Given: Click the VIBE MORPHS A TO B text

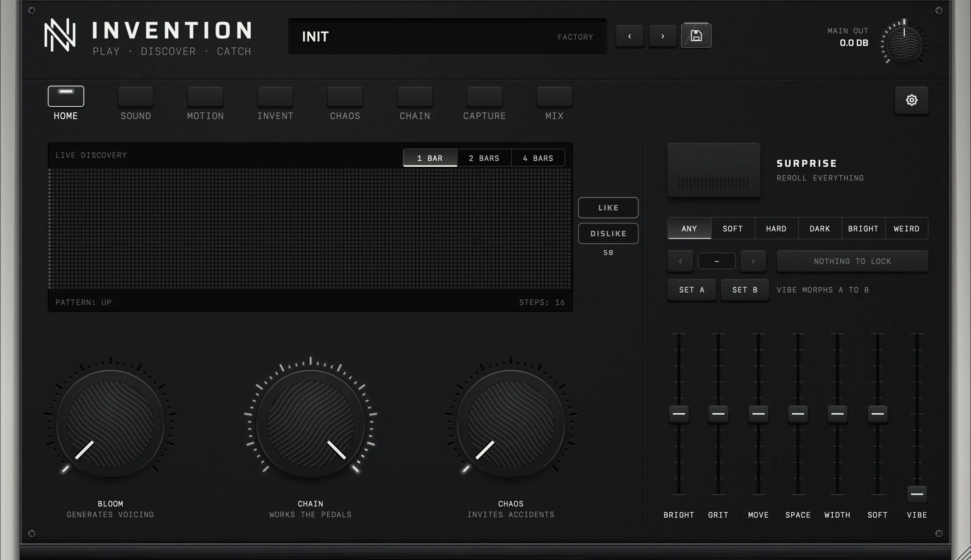Looking at the screenshot, I should click(822, 290).
